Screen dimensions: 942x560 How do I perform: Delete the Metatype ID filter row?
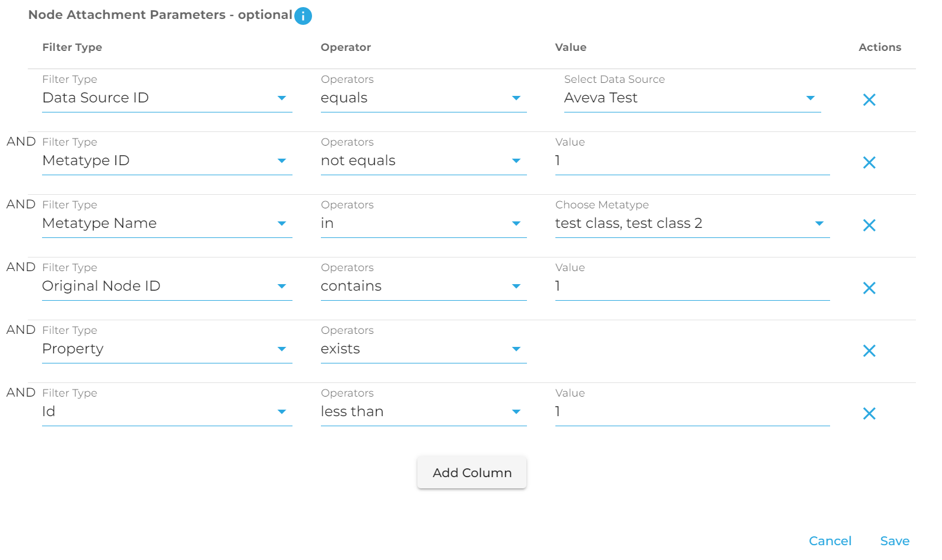869,163
